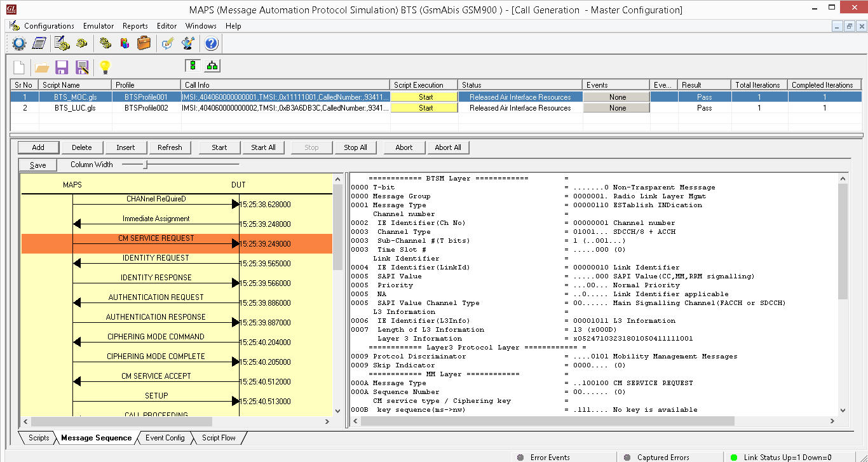Select the IDENTITY REQUEST message in sequence

(156, 258)
